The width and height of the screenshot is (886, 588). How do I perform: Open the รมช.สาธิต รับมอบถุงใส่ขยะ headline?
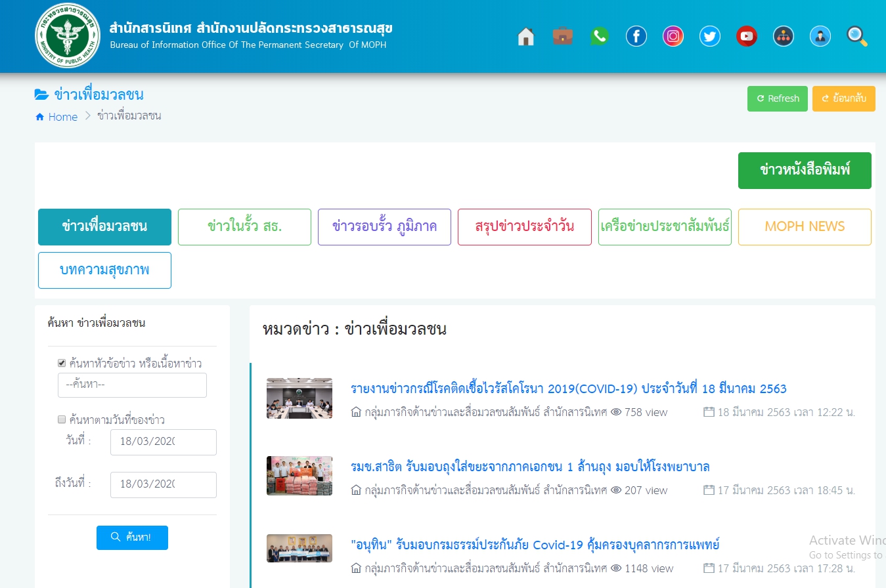pos(530,467)
